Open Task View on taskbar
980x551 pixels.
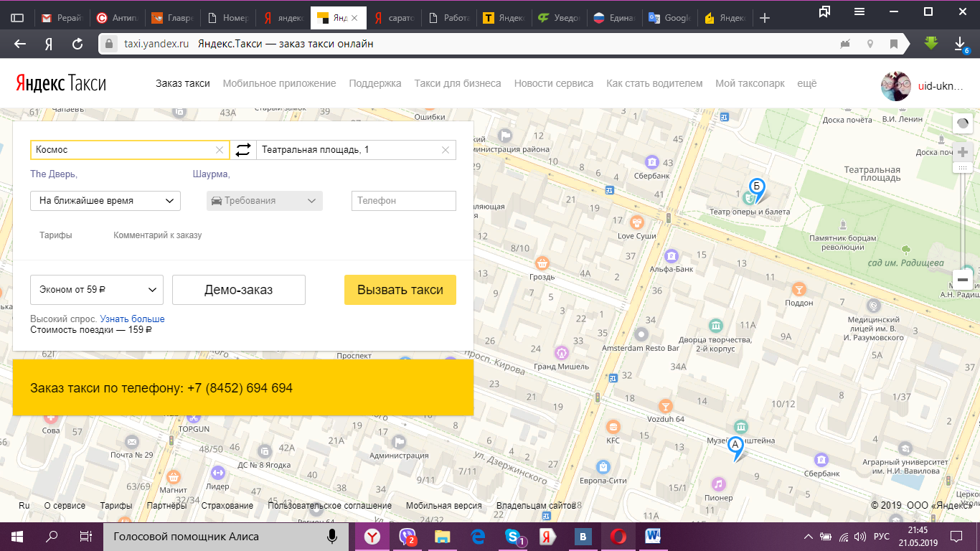pos(86,536)
